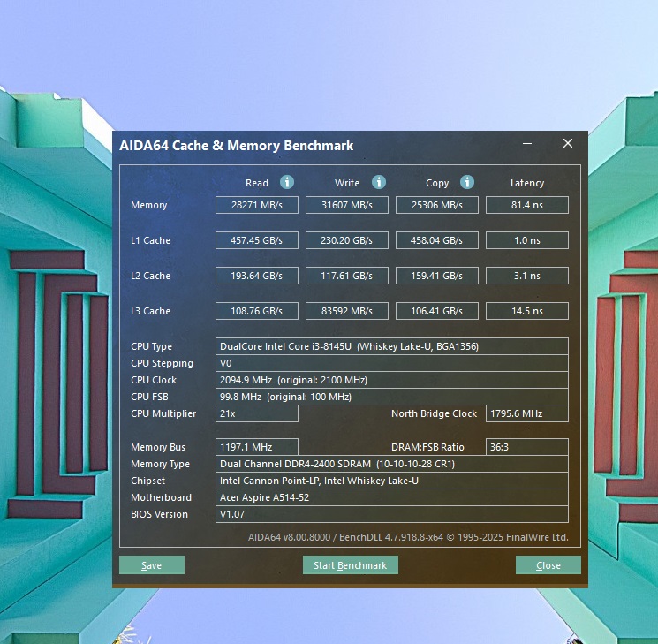Select the Memory Latency value 81.4 ns
The image size is (658, 644).
click(526, 205)
